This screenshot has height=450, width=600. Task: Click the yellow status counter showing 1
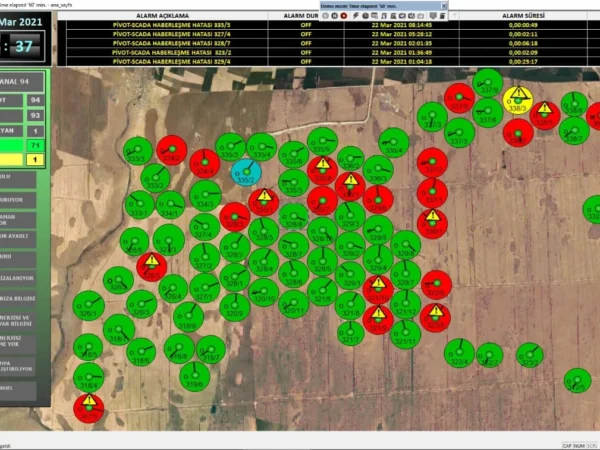[38, 160]
